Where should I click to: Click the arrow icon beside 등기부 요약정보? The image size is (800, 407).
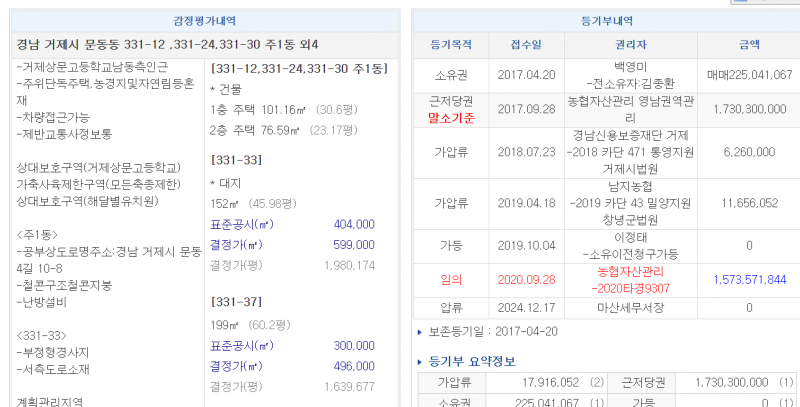(419, 359)
